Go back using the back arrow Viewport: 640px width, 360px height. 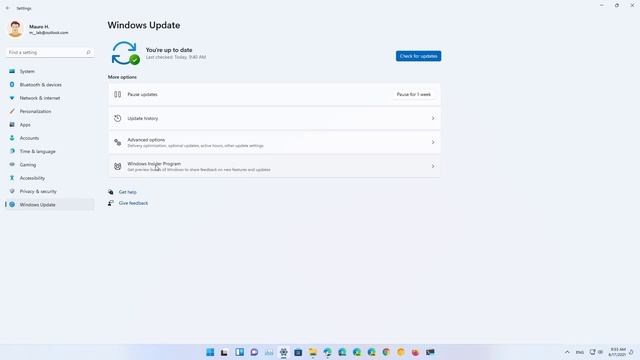(x=8, y=8)
